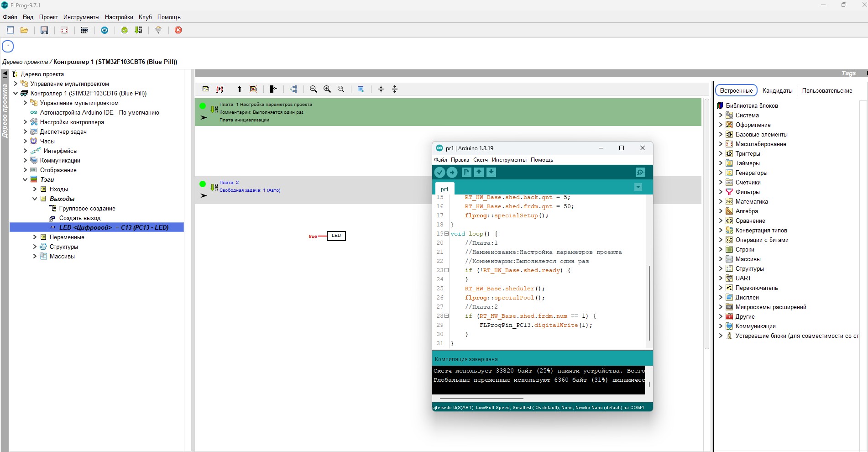
Task: Open the Arduino tab dropdown arrow
Action: tap(638, 187)
